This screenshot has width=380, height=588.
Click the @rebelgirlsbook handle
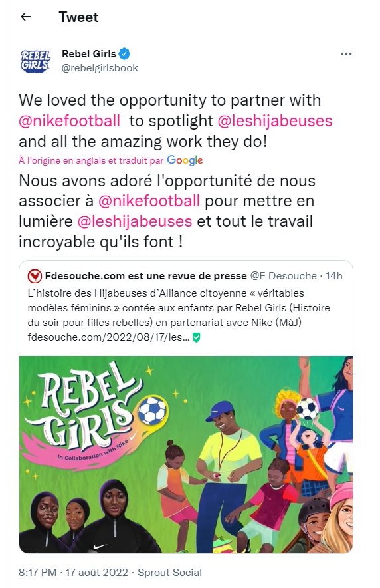click(x=100, y=68)
